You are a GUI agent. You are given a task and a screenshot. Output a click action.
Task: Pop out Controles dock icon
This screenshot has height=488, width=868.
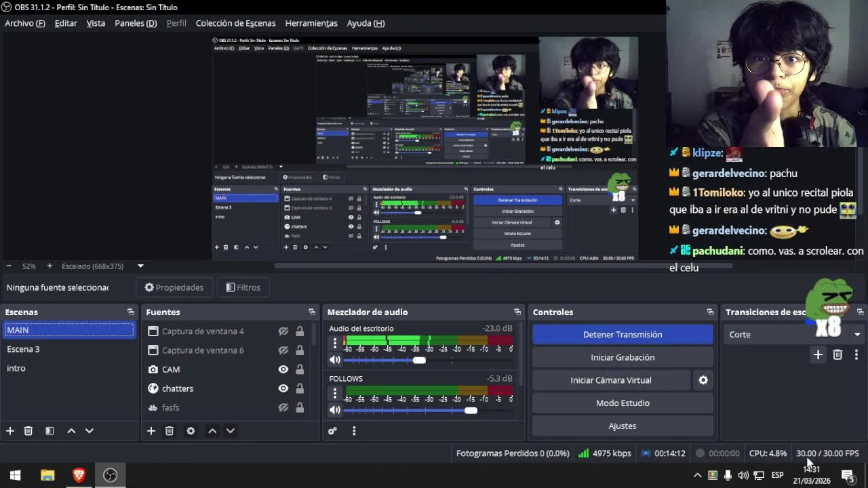pos(710,312)
